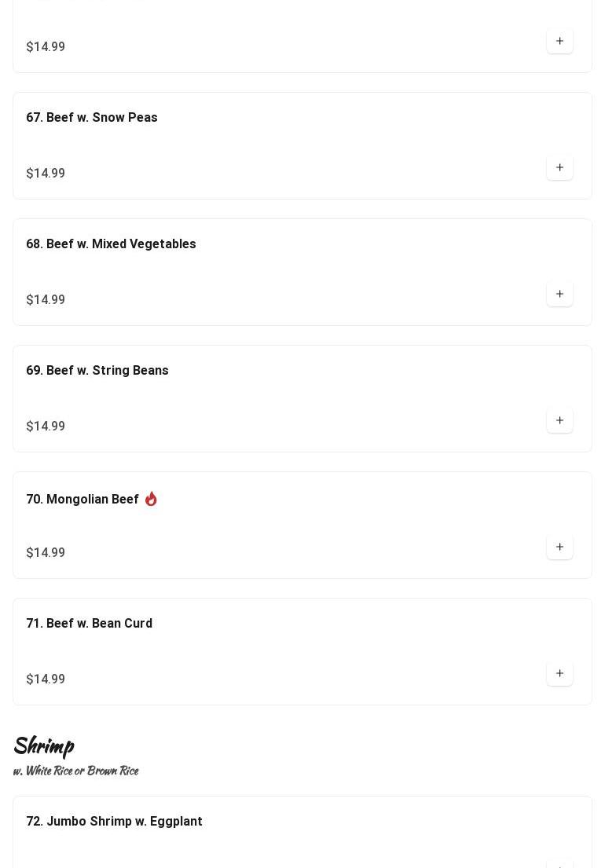Add Mongolian Beef via its plus icon
This screenshot has height=868, width=605.
559,547
